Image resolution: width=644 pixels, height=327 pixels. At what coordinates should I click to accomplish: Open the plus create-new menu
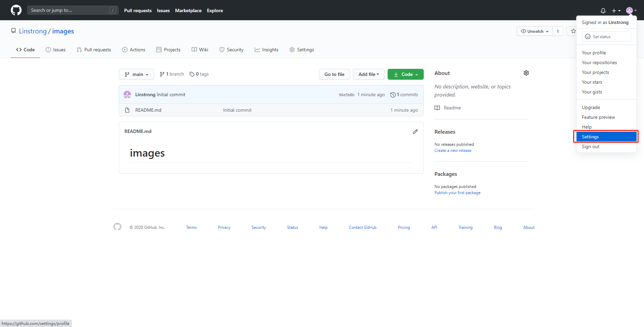coord(616,10)
